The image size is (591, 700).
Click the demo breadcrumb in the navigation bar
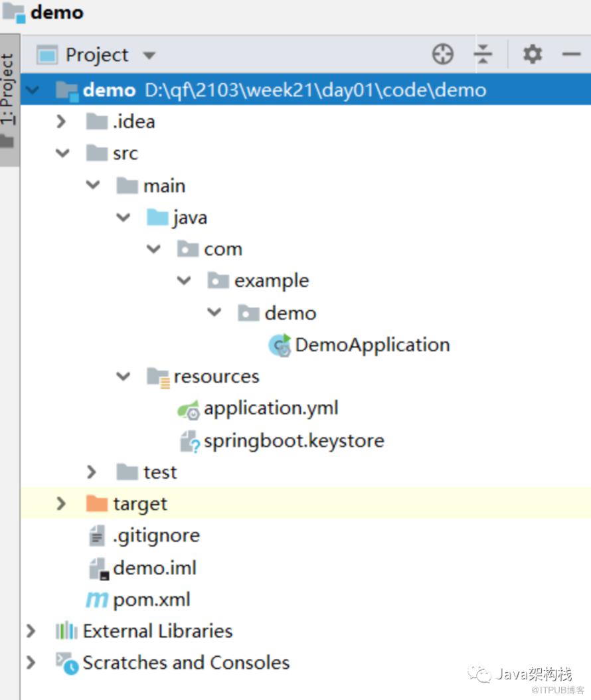tap(56, 13)
